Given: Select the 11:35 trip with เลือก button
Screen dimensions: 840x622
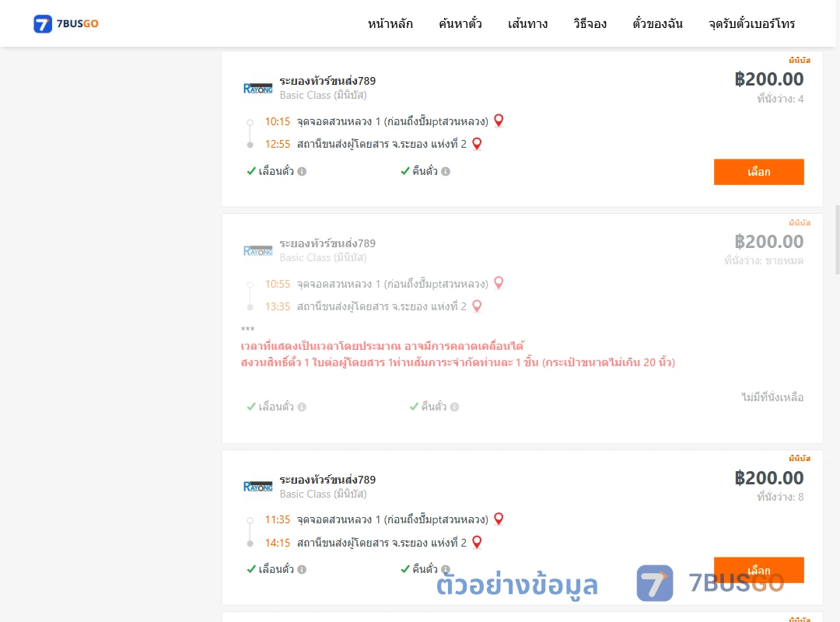Looking at the screenshot, I should 758,570.
